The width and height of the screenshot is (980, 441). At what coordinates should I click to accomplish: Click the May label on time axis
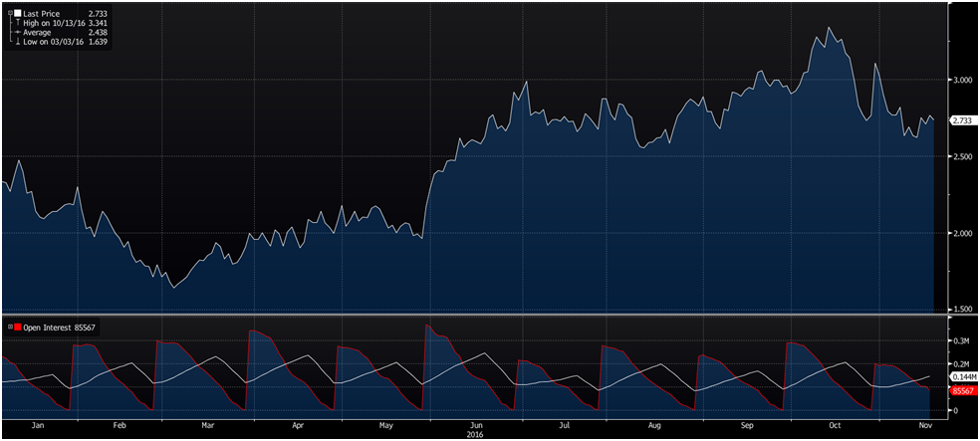386,425
